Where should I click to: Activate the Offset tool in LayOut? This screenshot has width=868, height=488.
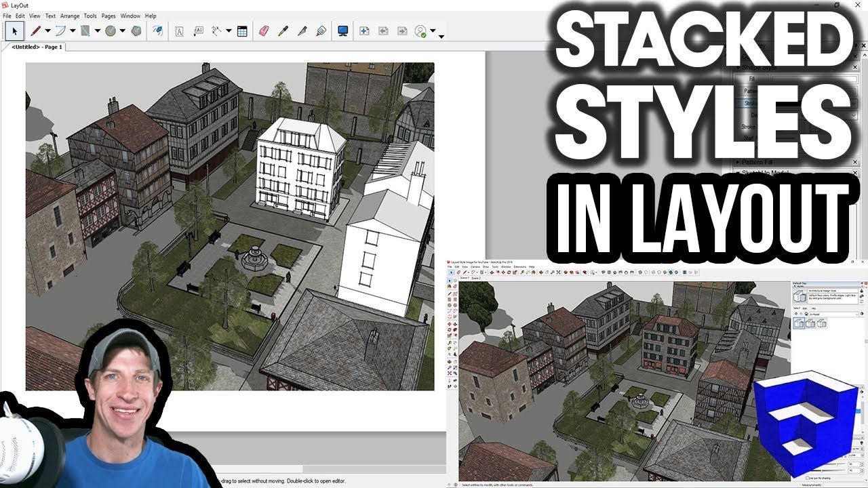[x=157, y=30]
